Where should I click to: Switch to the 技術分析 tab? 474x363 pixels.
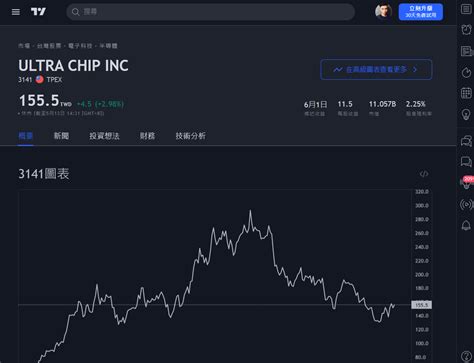tap(191, 136)
